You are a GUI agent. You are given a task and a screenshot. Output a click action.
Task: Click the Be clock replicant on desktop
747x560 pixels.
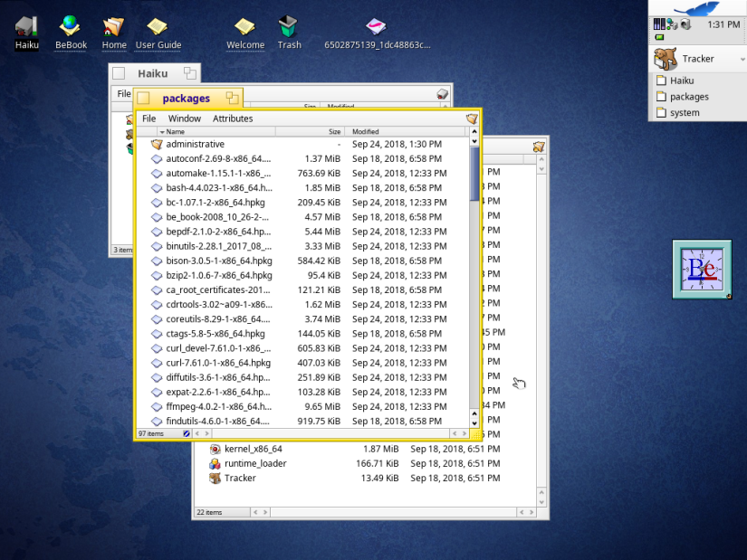point(702,270)
